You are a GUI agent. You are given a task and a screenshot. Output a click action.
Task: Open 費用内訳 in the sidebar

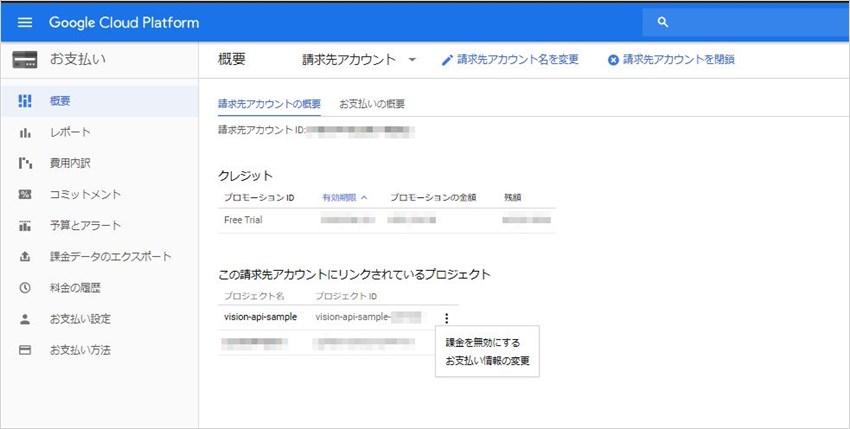pyautogui.click(x=100, y=163)
